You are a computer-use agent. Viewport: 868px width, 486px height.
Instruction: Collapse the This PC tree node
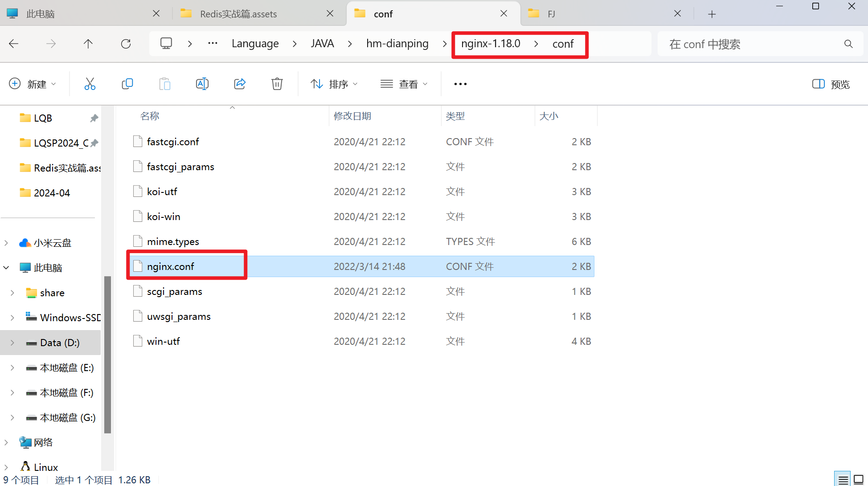tap(6, 268)
